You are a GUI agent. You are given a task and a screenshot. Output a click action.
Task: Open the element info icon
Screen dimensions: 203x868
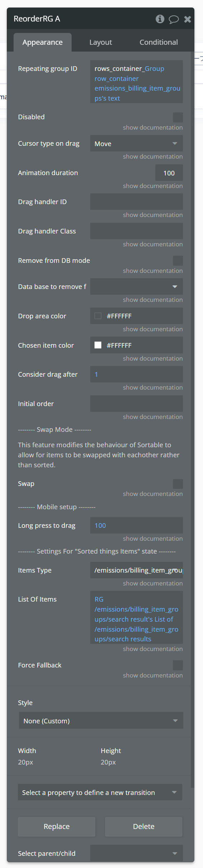coord(160,19)
